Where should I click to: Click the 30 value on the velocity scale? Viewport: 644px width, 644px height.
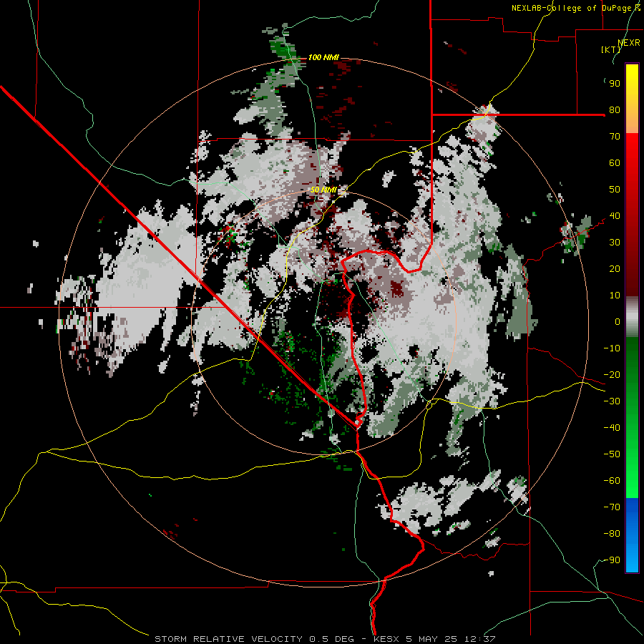pyautogui.click(x=615, y=243)
